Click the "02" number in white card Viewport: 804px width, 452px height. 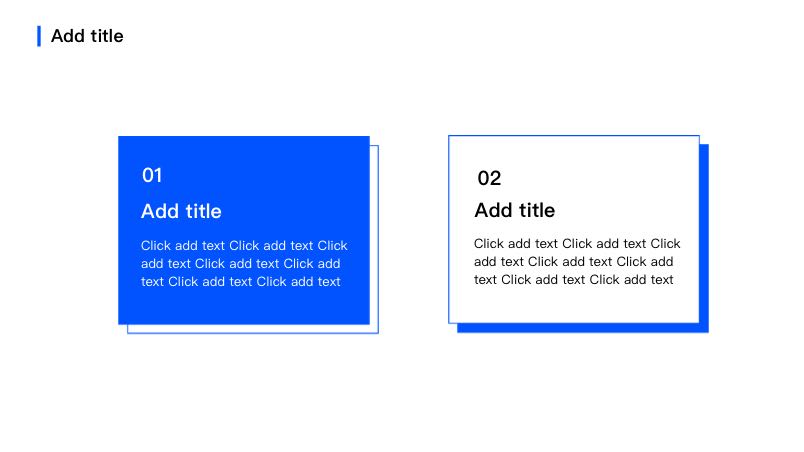[x=489, y=178]
